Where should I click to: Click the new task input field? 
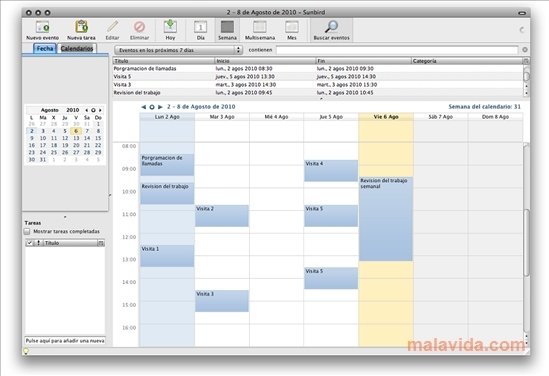coord(65,341)
